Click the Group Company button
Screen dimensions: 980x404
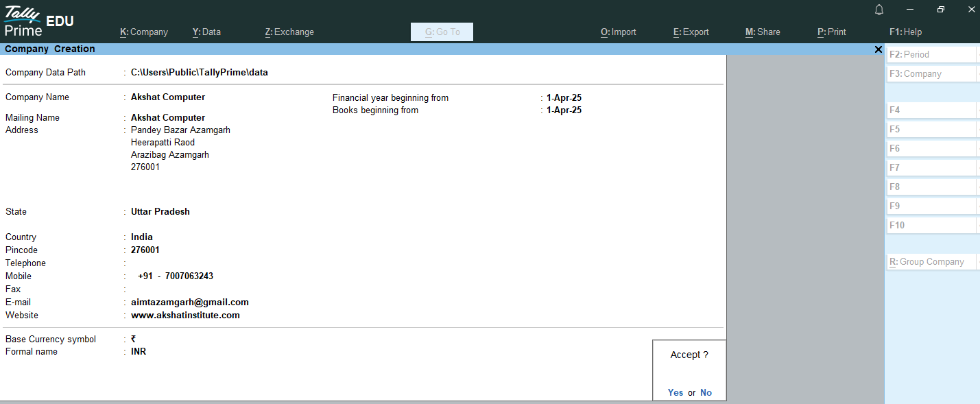pyautogui.click(x=930, y=262)
